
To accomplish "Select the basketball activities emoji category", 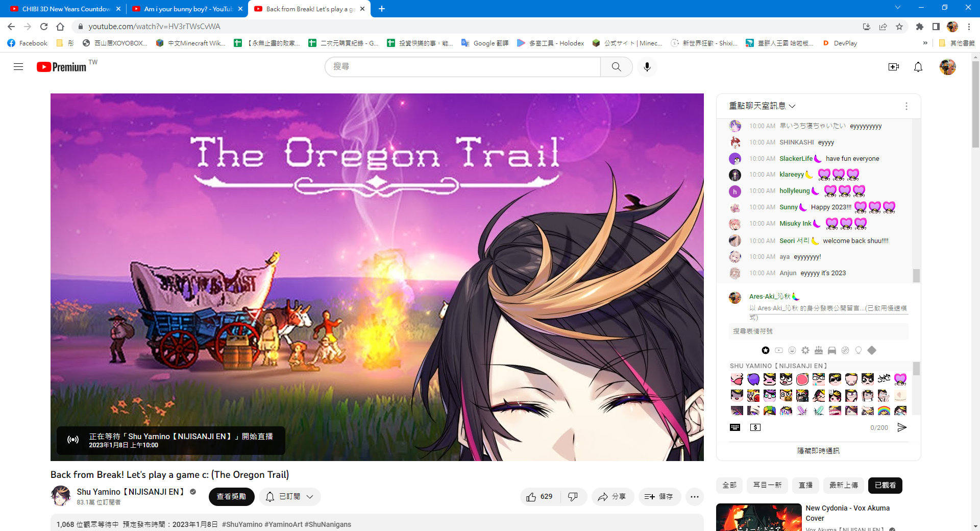I will coord(845,350).
